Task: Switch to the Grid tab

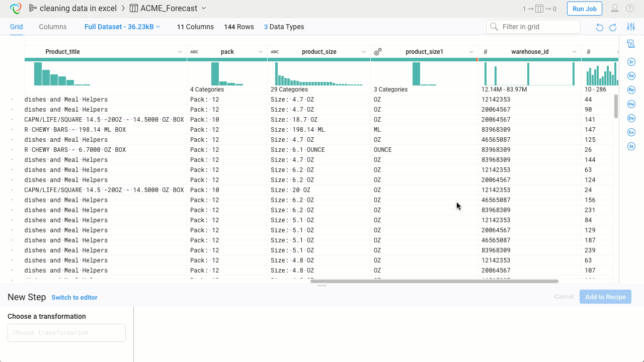Action: pos(17,27)
